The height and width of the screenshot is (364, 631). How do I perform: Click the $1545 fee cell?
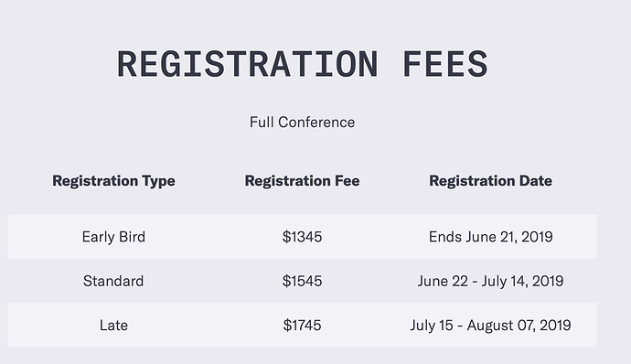pyautogui.click(x=302, y=281)
